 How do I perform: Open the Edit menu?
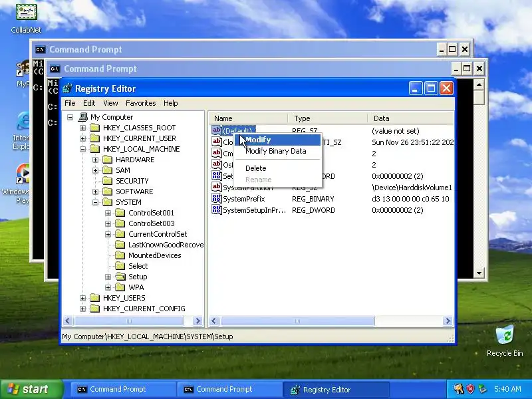[89, 103]
